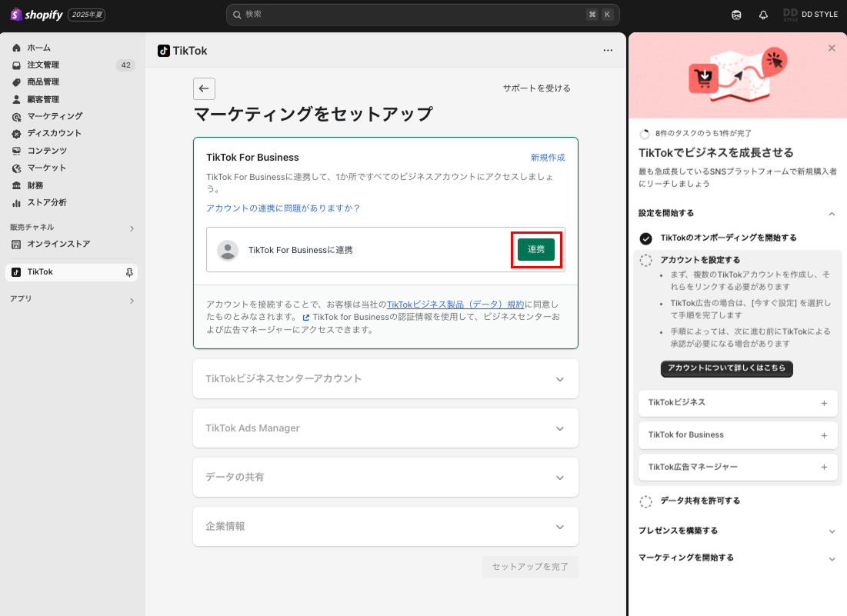Click the 2025年夏 edition badge
The height and width of the screenshot is (616, 847).
point(87,15)
